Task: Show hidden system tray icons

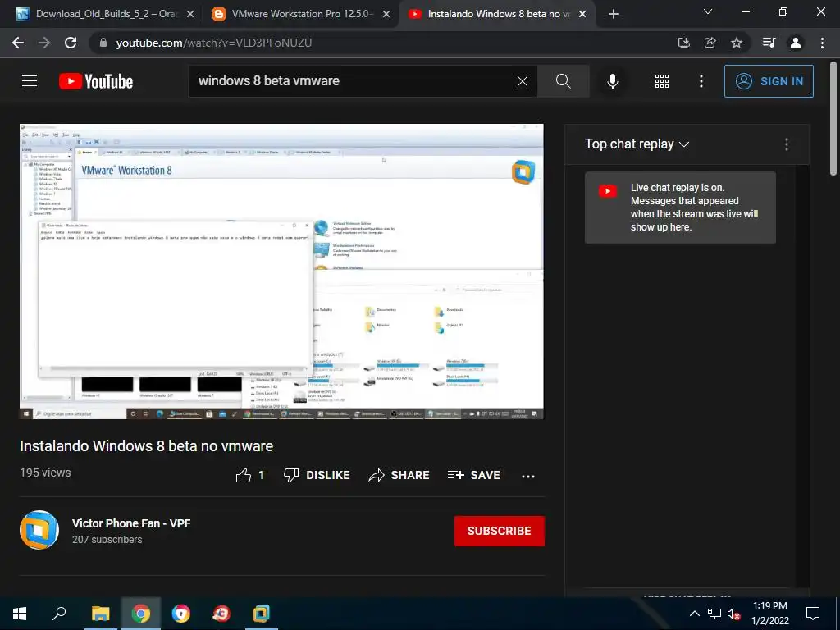Action: point(694,614)
